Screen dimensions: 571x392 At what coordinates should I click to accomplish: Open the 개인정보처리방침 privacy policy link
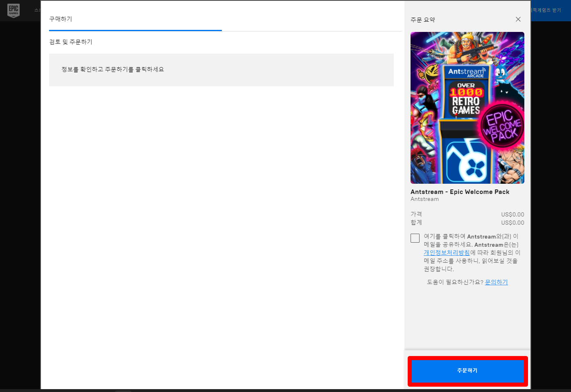tap(447, 252)
